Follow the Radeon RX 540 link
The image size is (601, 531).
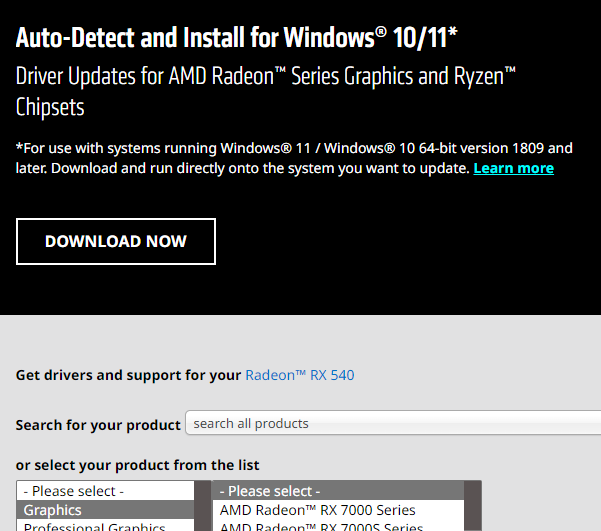[300, 375]
